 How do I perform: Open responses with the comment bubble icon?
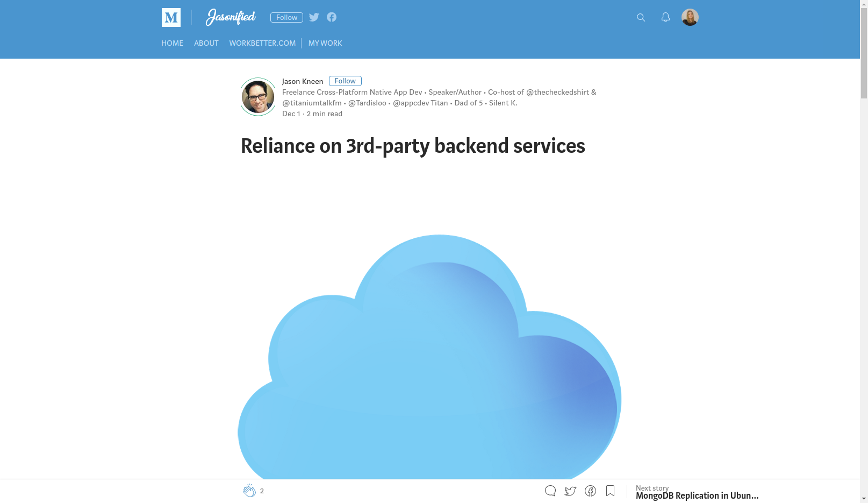(x=550, y=491)
